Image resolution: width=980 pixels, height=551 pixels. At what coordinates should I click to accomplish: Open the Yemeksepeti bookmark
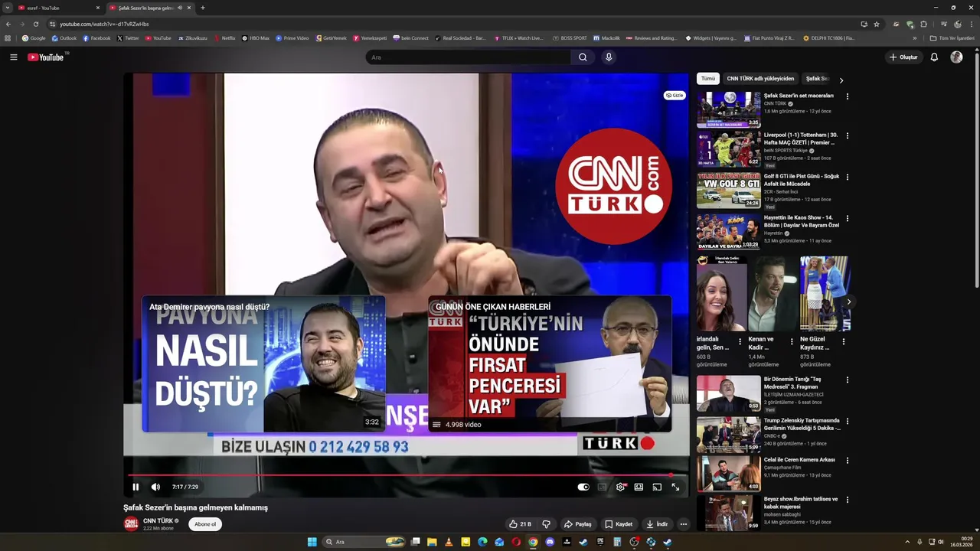pyautogui.click(x=370, y=37)
